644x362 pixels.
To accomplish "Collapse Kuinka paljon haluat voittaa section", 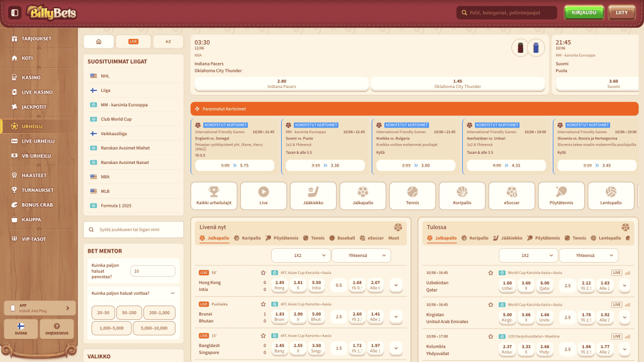I will click(172, 293).
